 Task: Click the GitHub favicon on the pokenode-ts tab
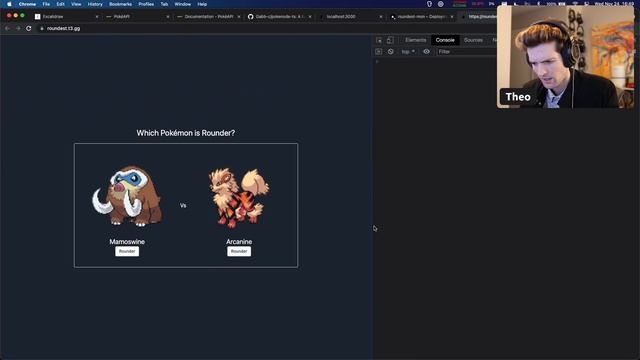251,17
